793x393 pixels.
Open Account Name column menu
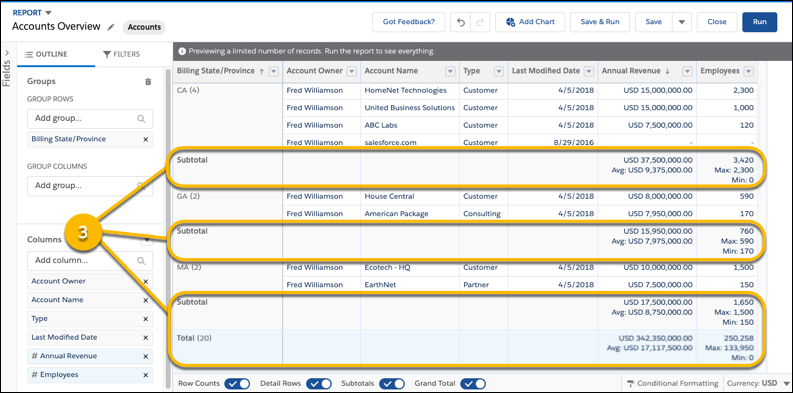pos(450,72)
